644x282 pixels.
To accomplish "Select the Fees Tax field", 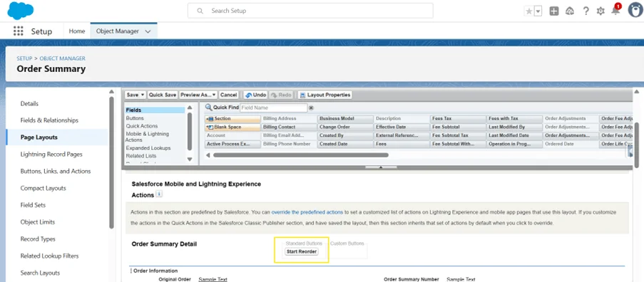I will pos(458,118).
